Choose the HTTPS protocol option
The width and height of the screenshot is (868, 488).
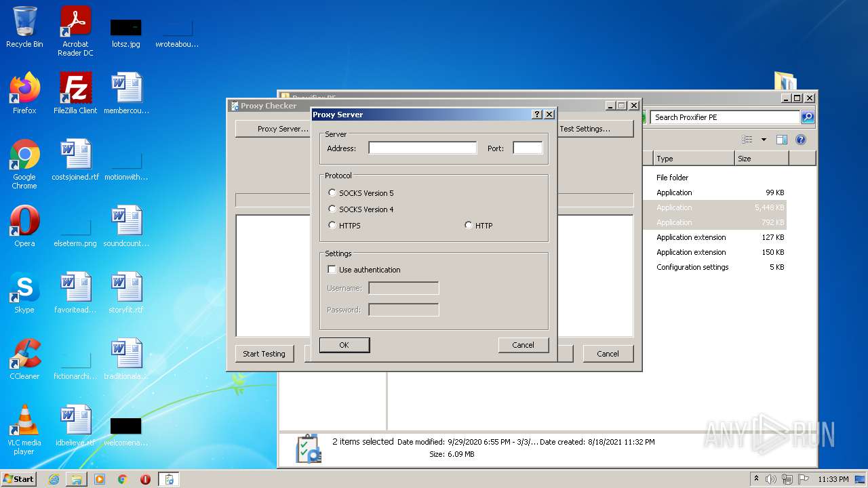[x=332, y=226]
